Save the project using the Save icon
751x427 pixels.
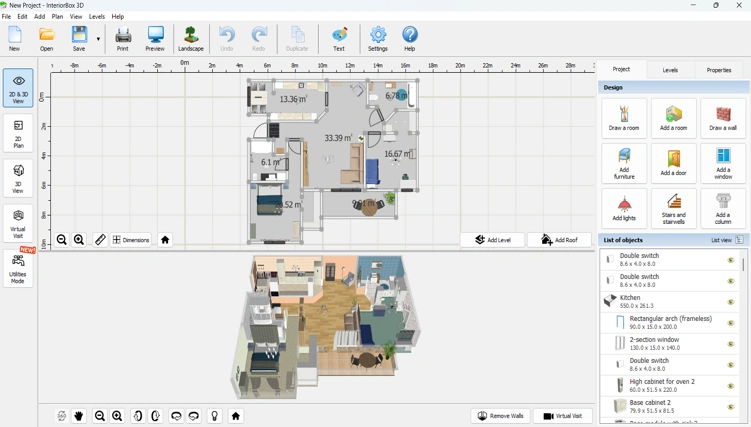point(79,38)
